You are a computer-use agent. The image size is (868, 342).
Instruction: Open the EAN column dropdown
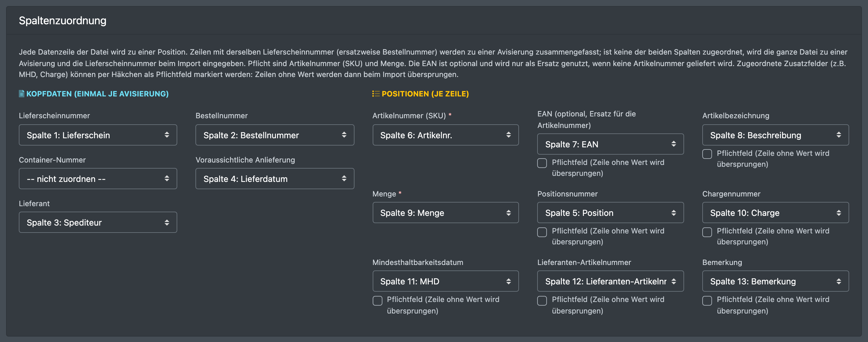coord(610,144)
